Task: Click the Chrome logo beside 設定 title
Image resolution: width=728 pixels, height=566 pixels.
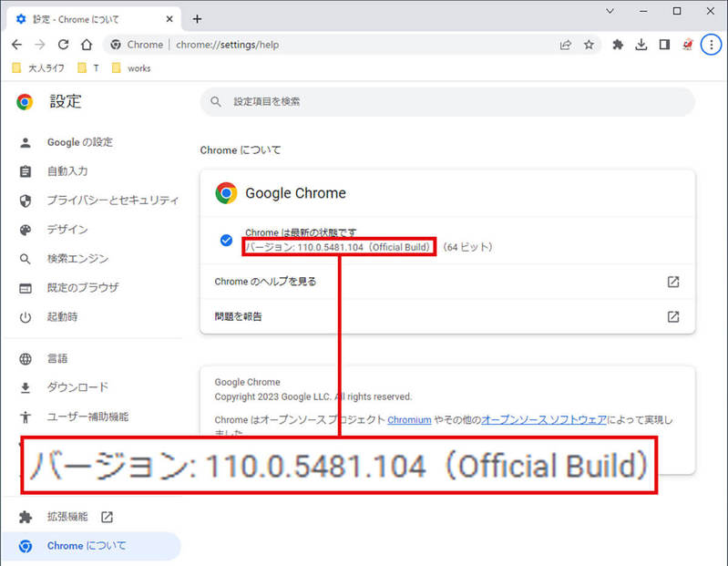Action: [x=25, y=101]
